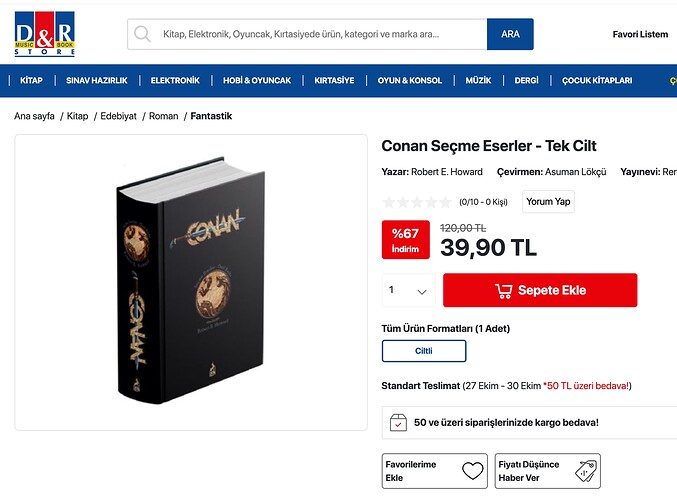
Task: Add product with Sepete Ekle button
Action: [540, 291]
